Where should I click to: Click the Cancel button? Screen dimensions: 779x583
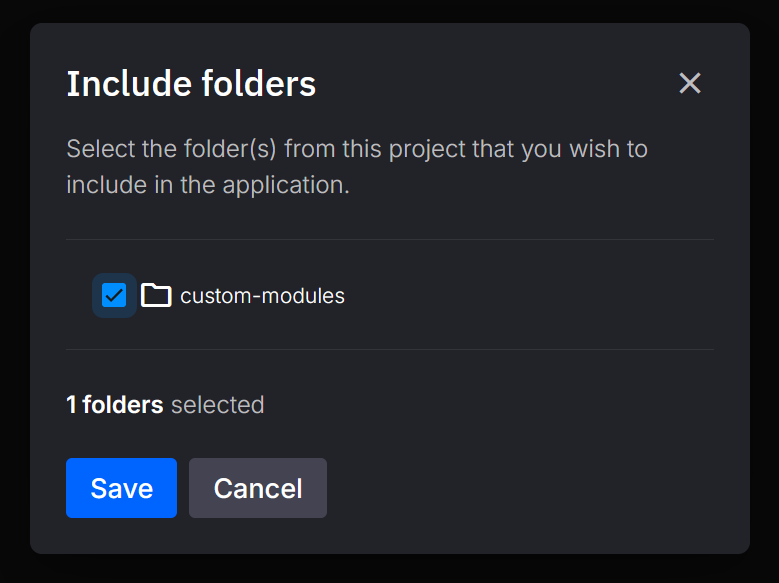258,488
